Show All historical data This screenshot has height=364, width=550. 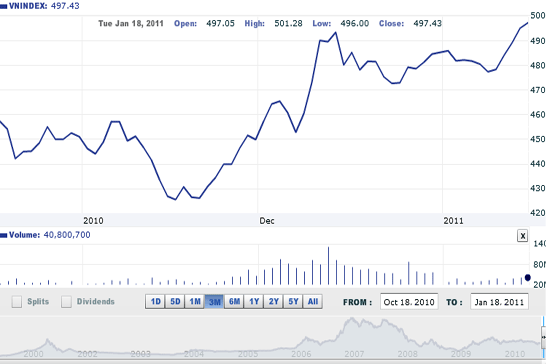coord(313,302)
